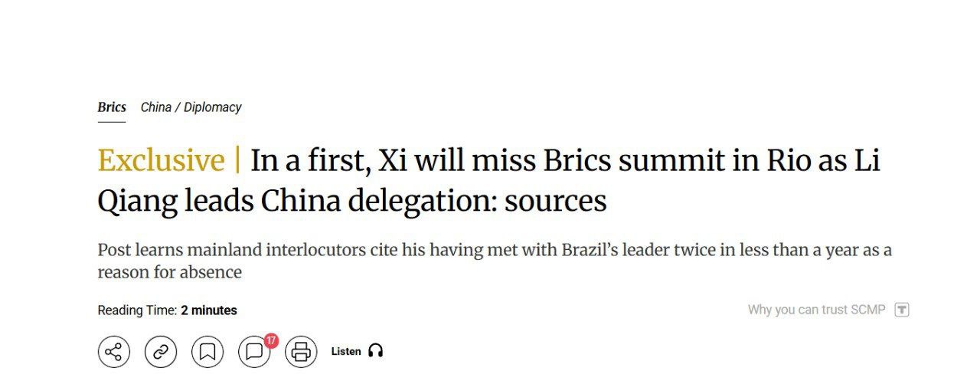Click 'reason for absence' subheadline text
Image resolution: width=980 pixels, height=381 pixels.
click(169, 272)
